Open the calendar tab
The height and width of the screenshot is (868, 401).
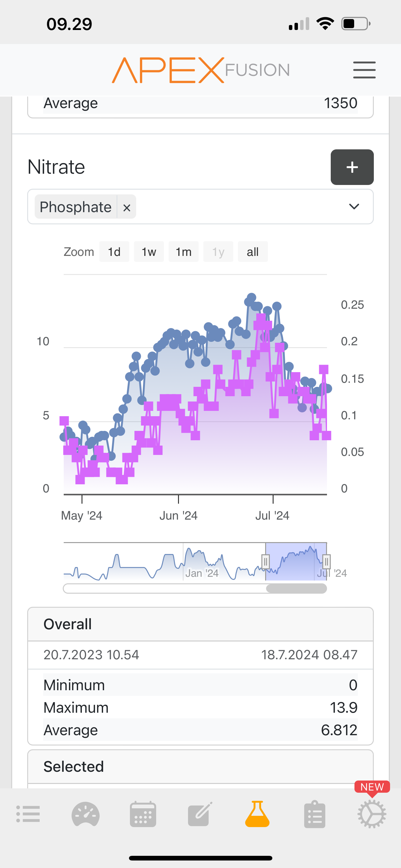(x=143, y=814)
